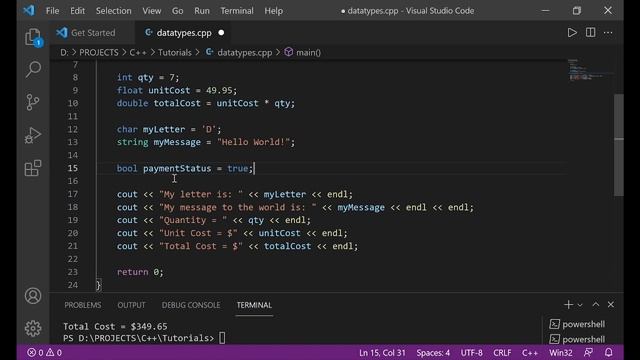Switch to the DEBUG CONSOLE tab

click(191, 305)
